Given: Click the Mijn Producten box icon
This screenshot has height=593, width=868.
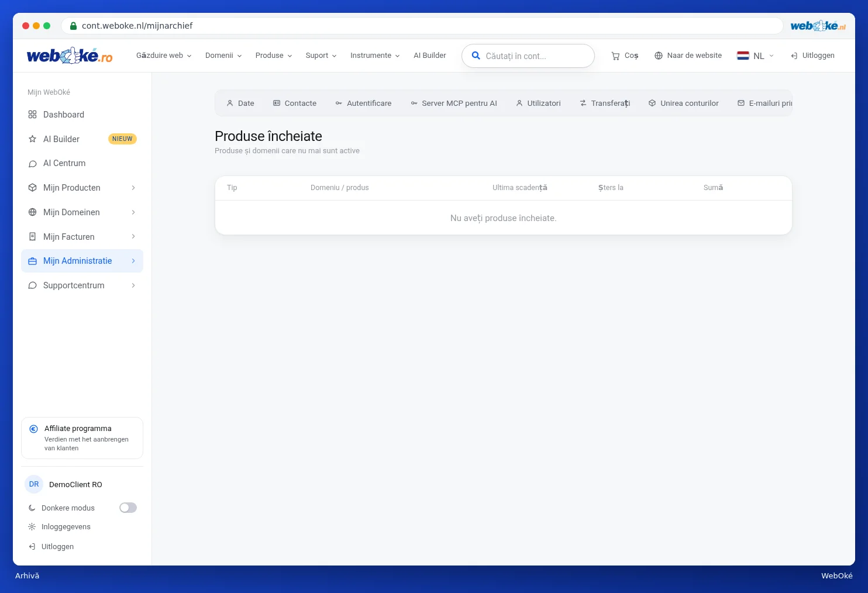Looking at the screenshot, I should (x=33, y=188).
